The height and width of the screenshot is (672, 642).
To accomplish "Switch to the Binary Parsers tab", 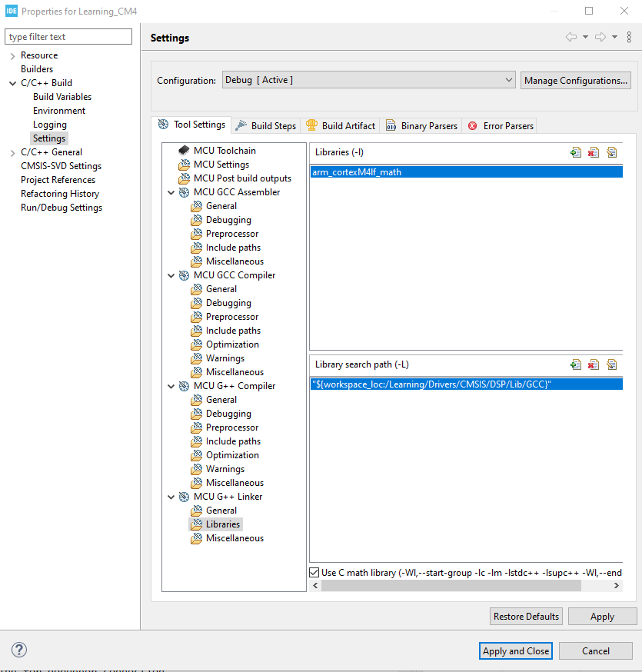I will [421, 125].
